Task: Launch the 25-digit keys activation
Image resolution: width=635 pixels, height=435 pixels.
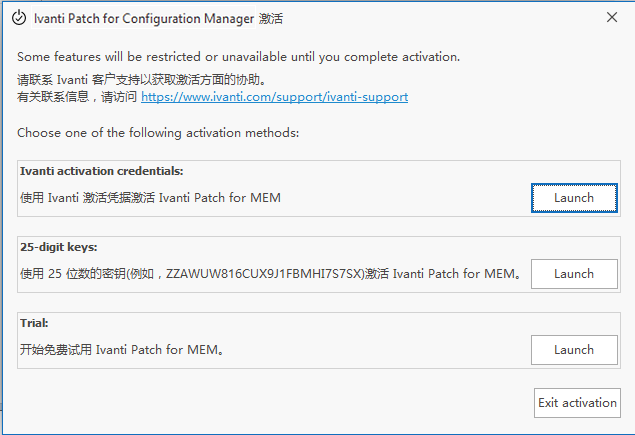Action: 574,274
